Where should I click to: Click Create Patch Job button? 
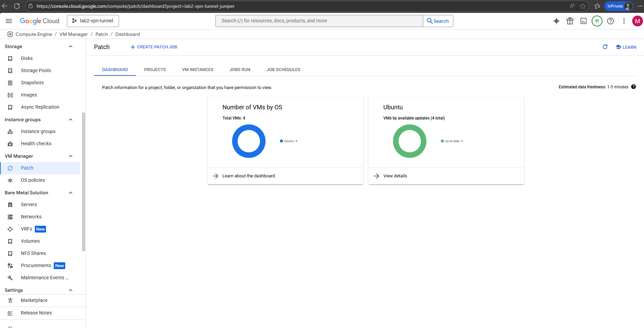click(154, 47)
